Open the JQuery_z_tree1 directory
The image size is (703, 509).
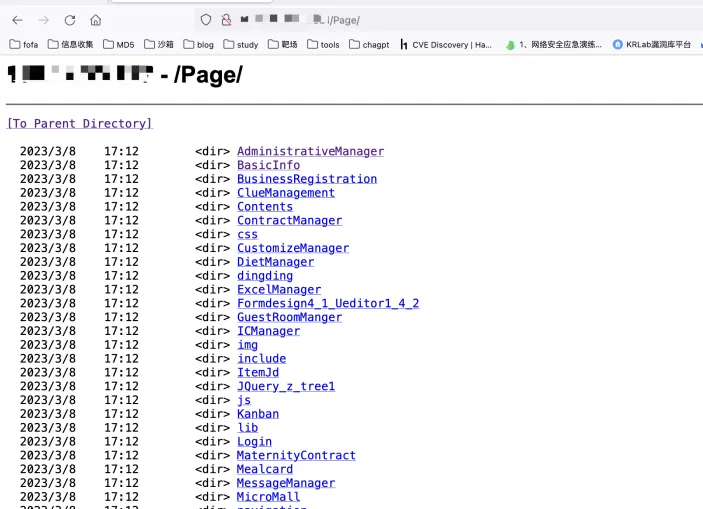pos(286,387)
